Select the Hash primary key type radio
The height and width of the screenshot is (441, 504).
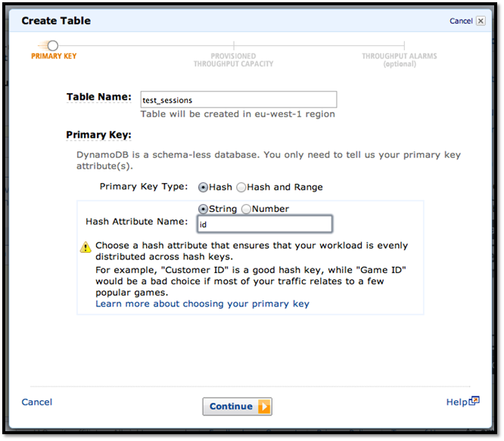[203, 187]
